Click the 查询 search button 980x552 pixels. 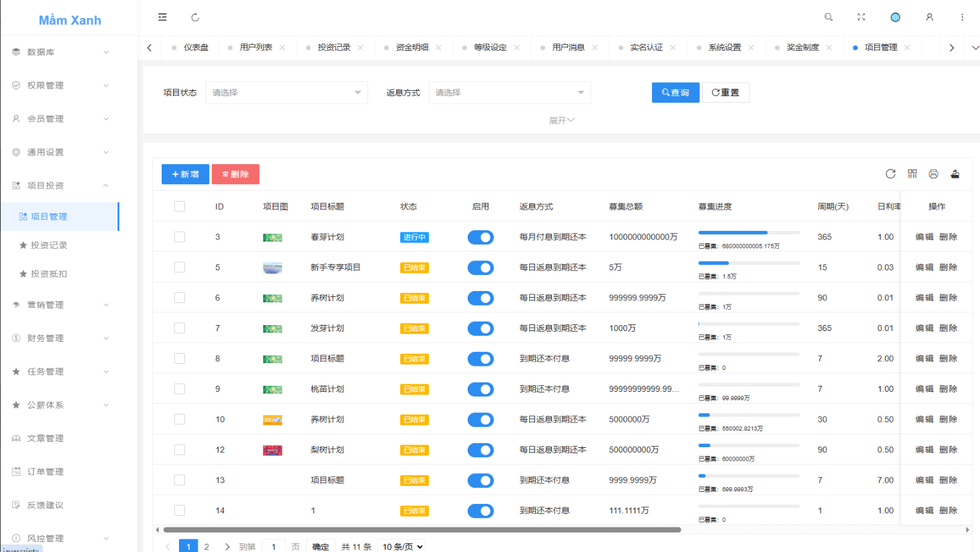tap(675, 93)
